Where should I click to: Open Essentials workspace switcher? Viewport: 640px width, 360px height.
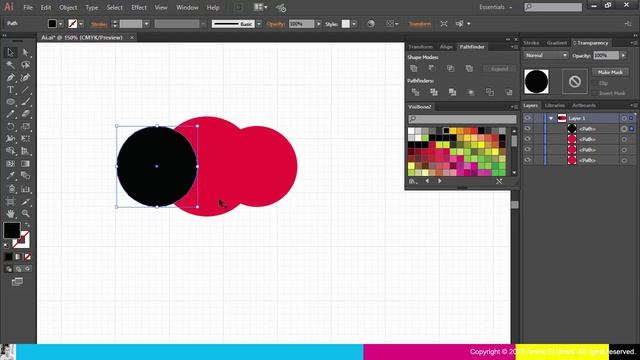[x=496, y=7]
